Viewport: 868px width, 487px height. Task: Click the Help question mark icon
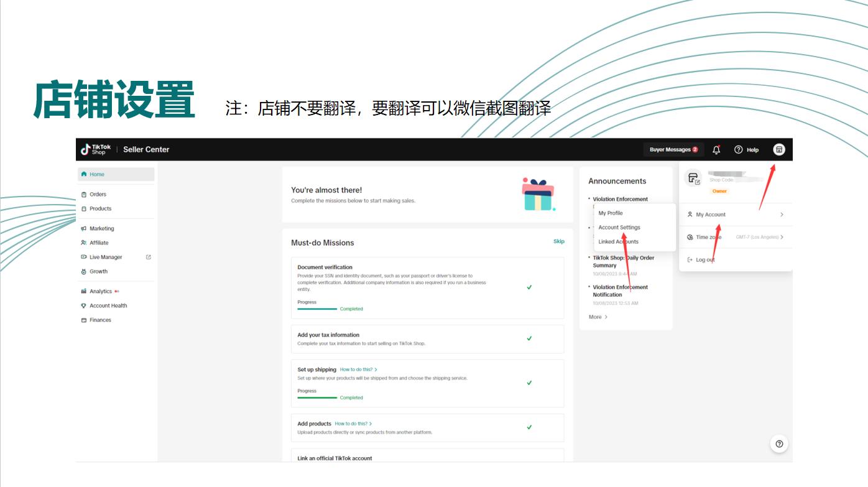[x=739, y=149]
